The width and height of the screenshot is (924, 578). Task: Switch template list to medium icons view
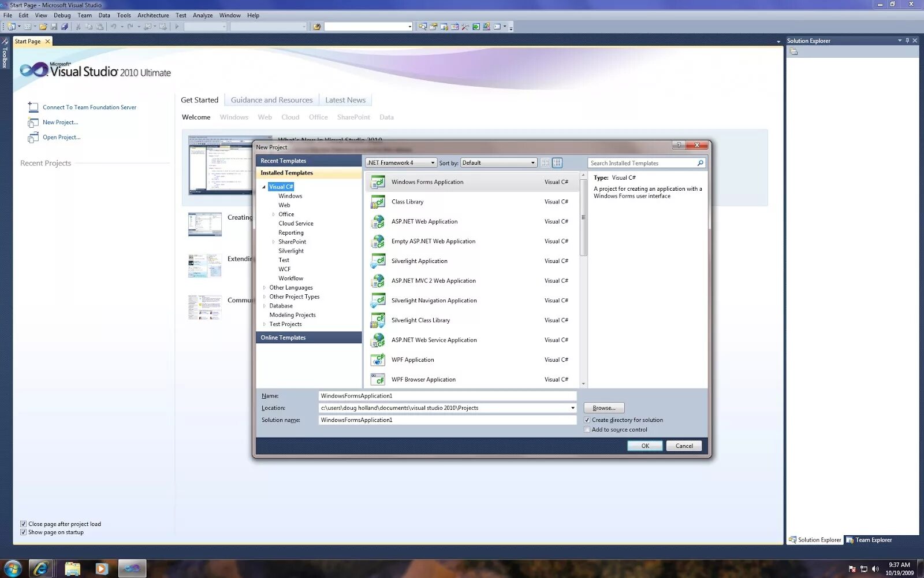point(557,163)
